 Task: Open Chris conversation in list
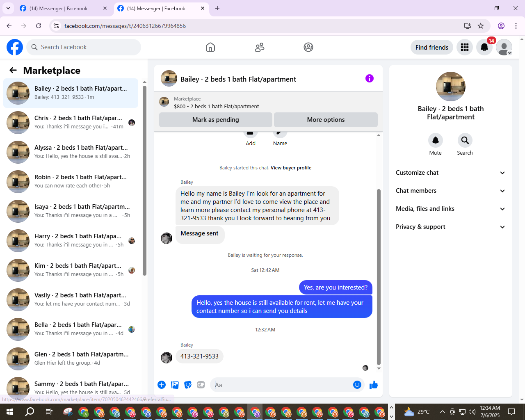(x=71, y=123)
